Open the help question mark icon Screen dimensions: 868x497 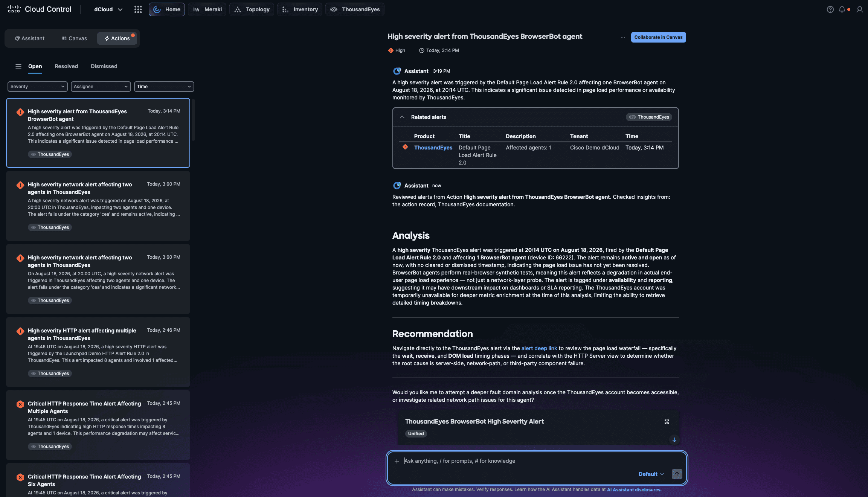coord(830,9)
